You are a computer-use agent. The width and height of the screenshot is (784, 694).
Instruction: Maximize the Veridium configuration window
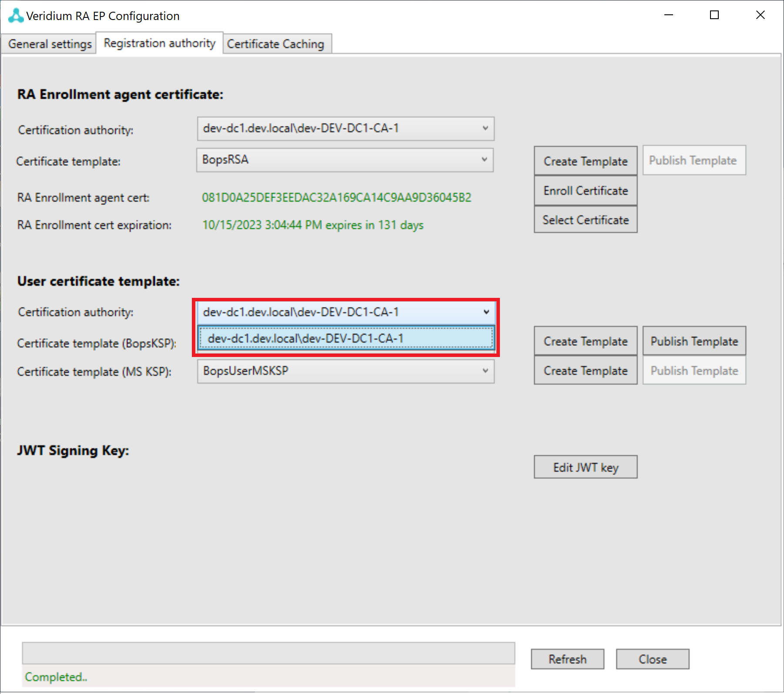(714, 15)
